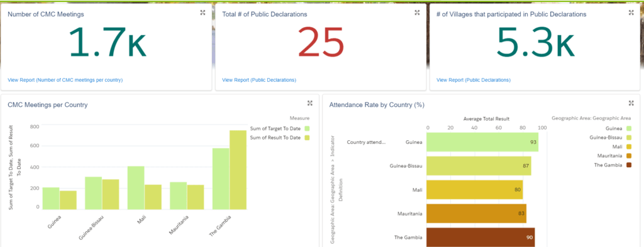Expand the CMC Meetings per Country chart
This screenshot has width=644, height=247.
310,103
